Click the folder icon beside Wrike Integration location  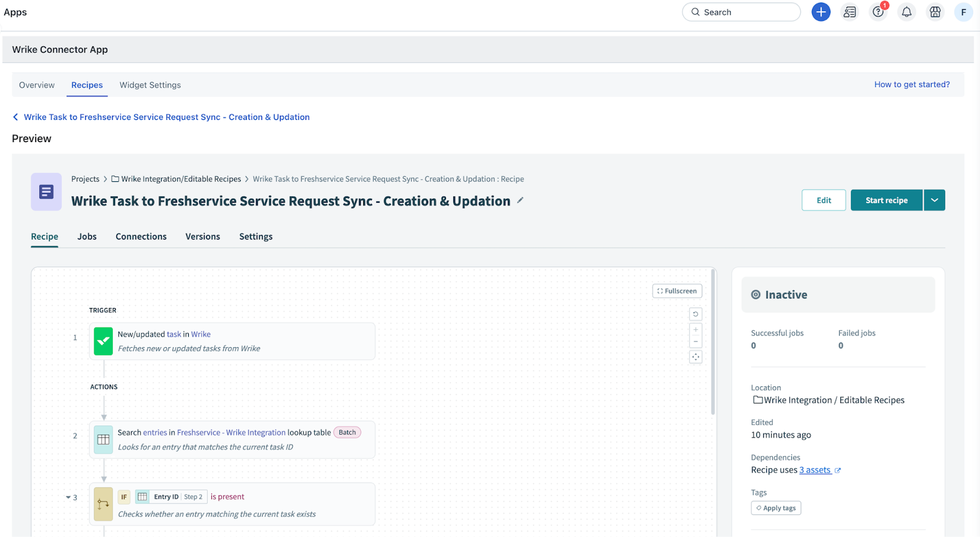758,400
